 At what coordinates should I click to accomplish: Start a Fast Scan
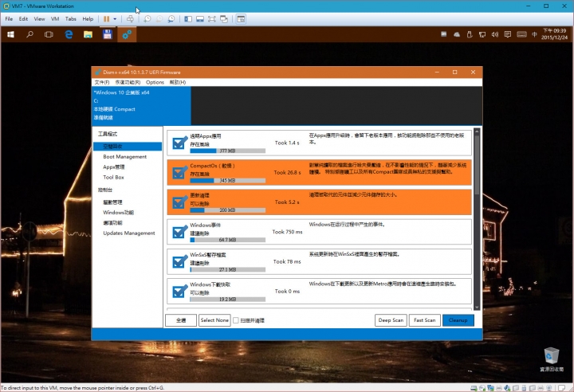425,320
